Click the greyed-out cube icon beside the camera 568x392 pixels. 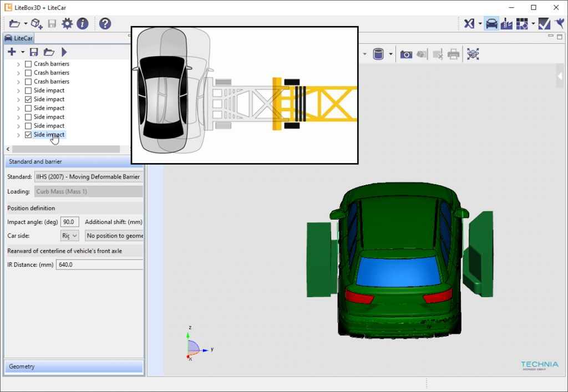pyautogui.click(x=422, y=54)
